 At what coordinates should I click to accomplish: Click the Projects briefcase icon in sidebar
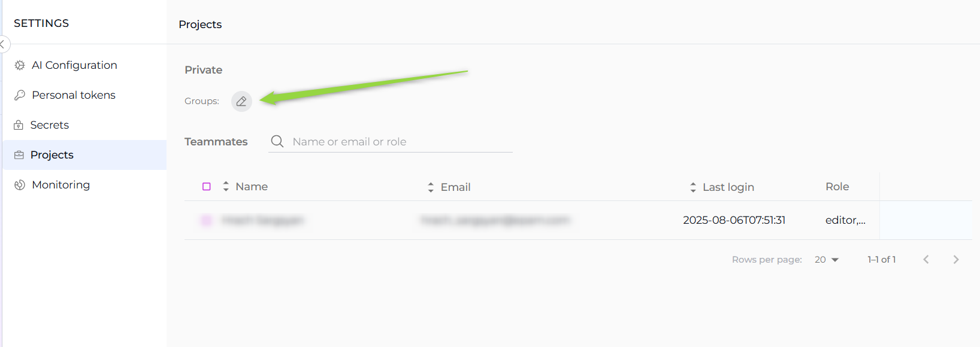tap(19, 155)
